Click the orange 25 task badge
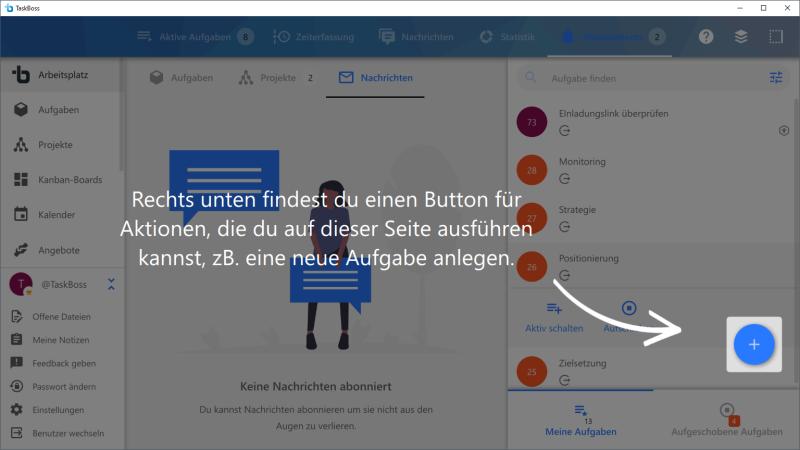800x450 pixels. click(x=532, y=371)
